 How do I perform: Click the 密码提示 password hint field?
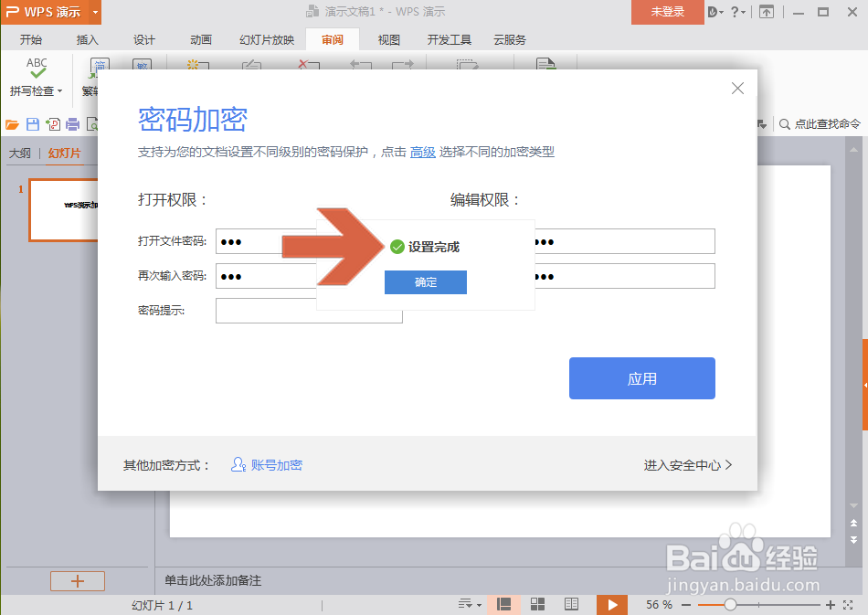click(x=309, y=311)
